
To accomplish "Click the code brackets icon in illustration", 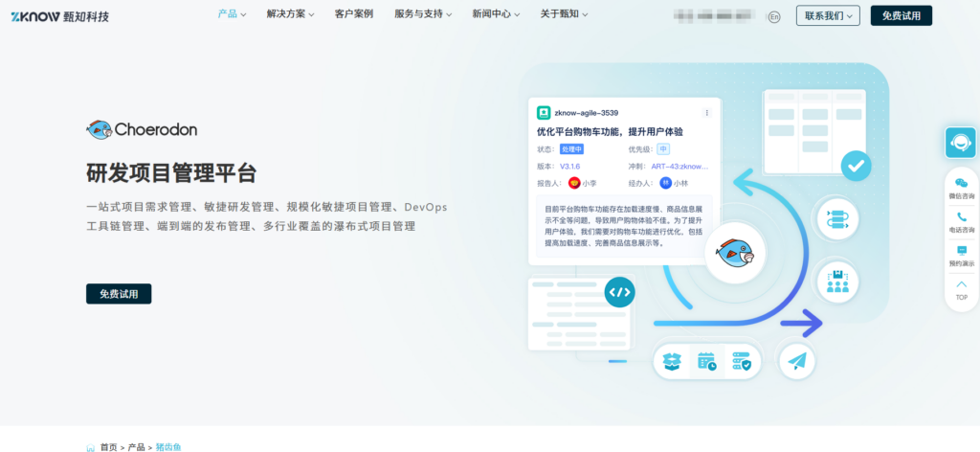I will tap(619, 292).
